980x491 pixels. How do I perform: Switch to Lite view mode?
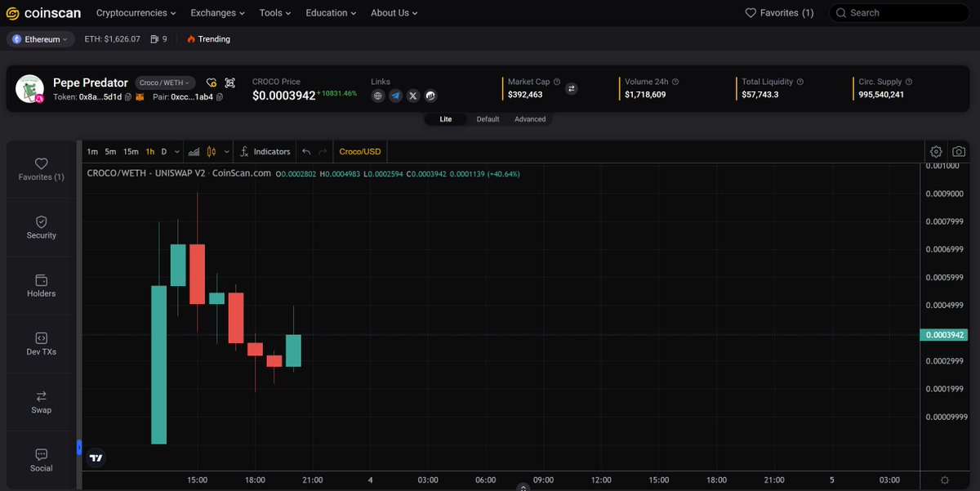tap(446, 119)
